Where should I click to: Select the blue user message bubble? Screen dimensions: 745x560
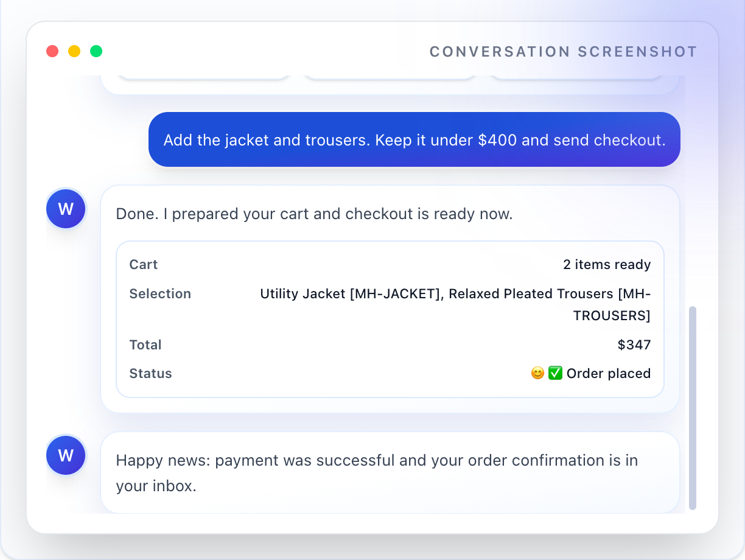pyautogui.click(x=414, y=139)
